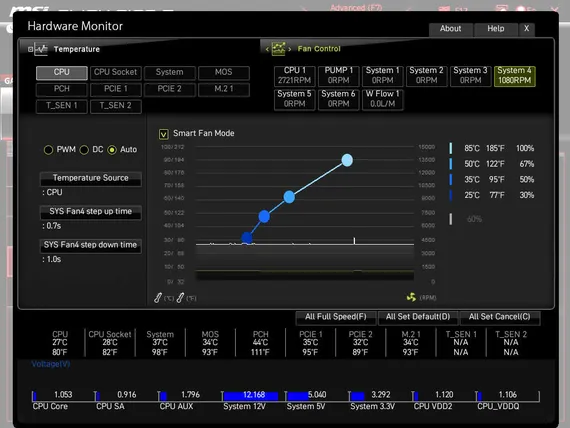
Task: Select the PUMP 1 fan header
Action: click(338, 76)
